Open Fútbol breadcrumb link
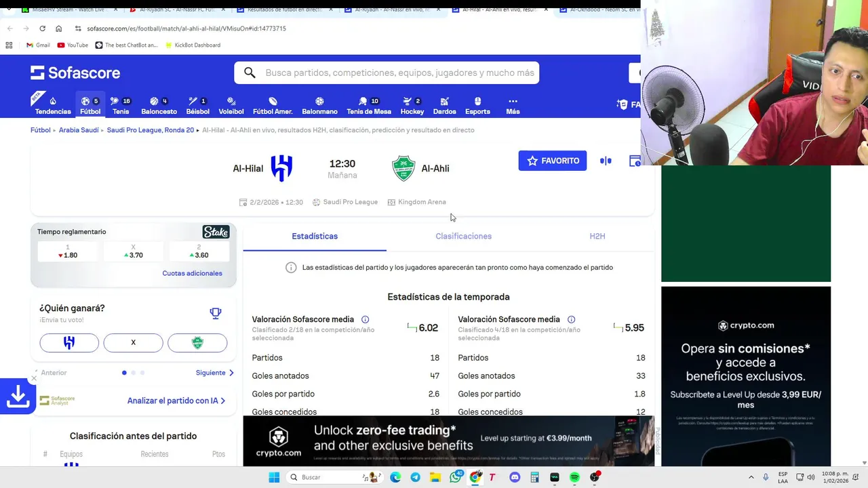 click(x=41, y=130)
